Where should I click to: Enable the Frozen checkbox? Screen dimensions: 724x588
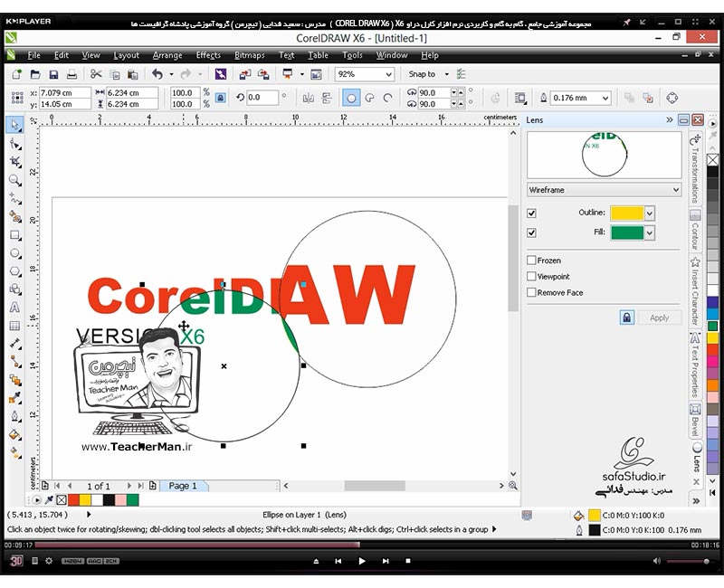pyautogui.click(x=531, y=261)
